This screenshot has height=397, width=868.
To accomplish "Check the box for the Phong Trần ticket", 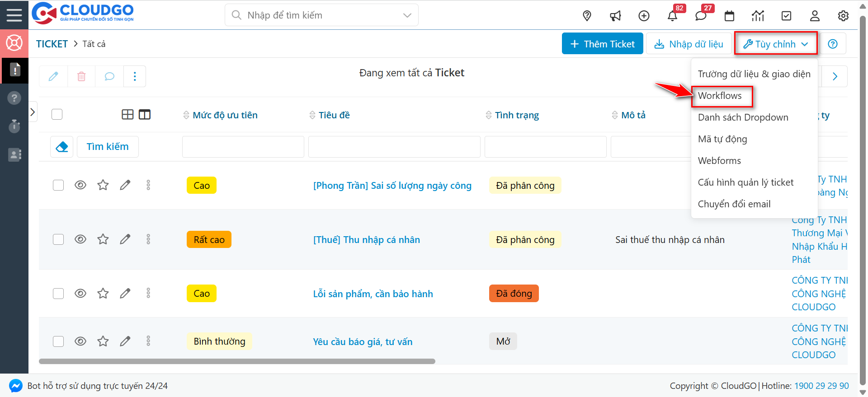I will pyautogui.click(x=58, y=185).
